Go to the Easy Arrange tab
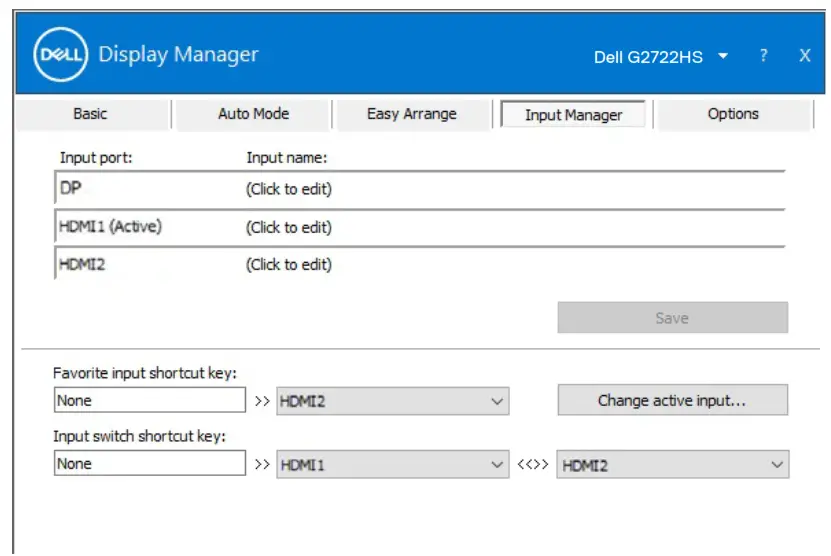 tap(412, 114)
